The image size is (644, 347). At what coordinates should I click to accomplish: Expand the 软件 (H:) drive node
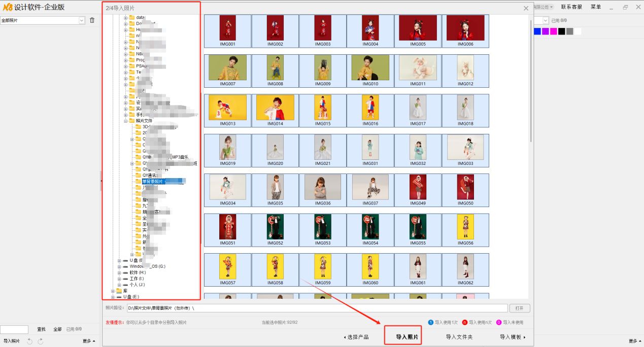119,272
